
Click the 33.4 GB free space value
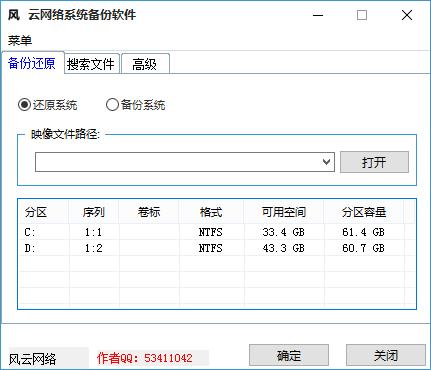click(283, 232)
